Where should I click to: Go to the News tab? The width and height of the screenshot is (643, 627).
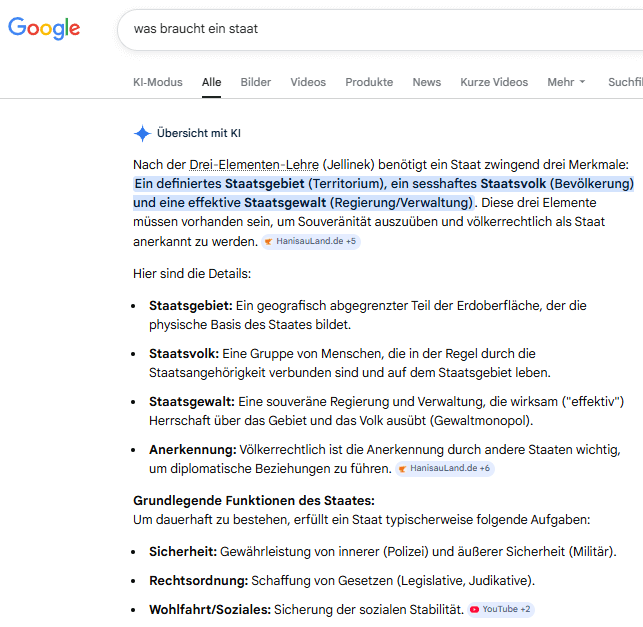coord(426,82)
